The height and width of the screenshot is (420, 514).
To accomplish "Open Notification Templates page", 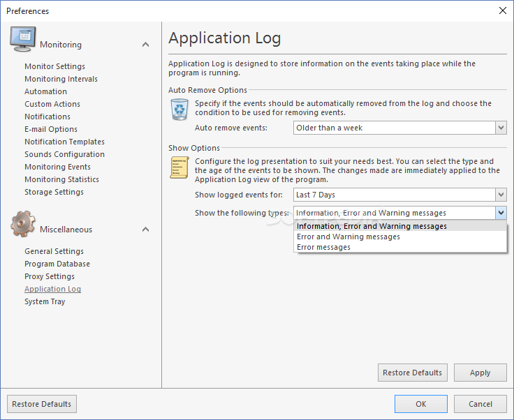I will click(x=64, y=142).
